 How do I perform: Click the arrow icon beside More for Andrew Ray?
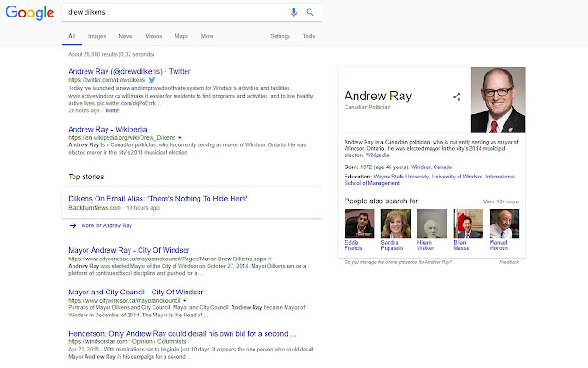(x=73, y=225)
